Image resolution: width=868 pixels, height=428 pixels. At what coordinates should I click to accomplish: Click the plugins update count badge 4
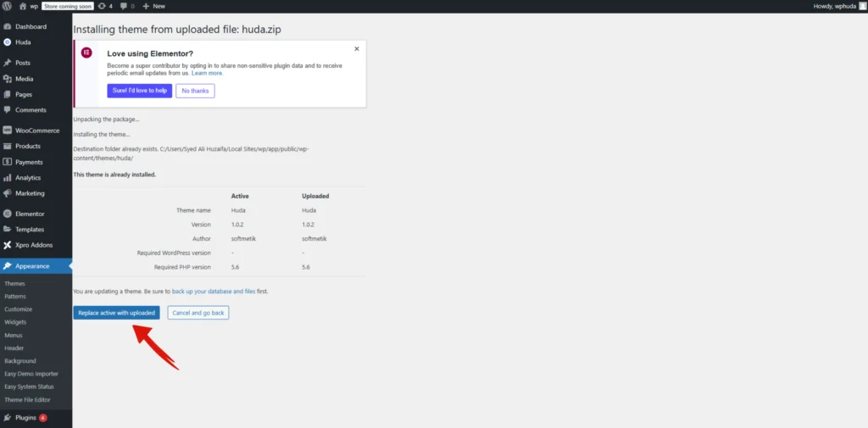tap(42, 418)
